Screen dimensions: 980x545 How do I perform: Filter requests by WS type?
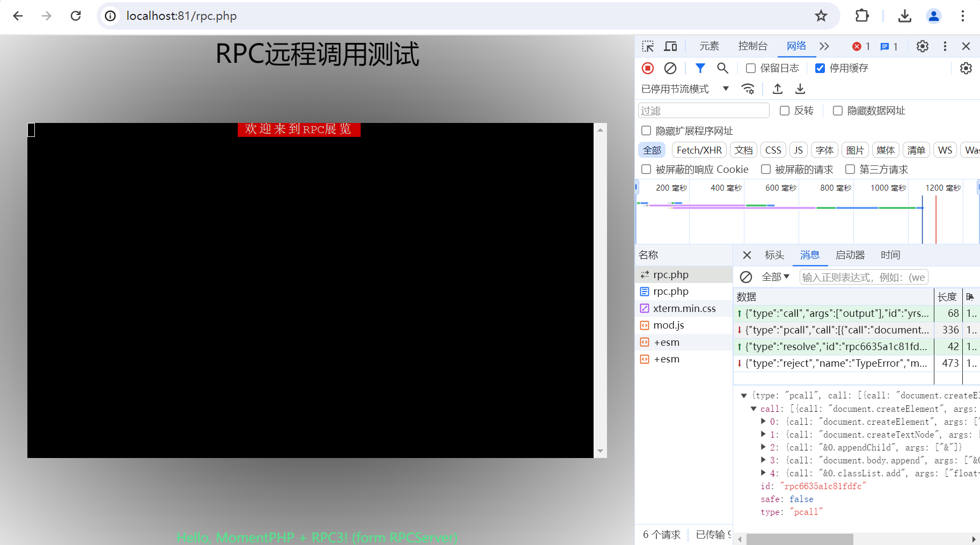[945, 150]
